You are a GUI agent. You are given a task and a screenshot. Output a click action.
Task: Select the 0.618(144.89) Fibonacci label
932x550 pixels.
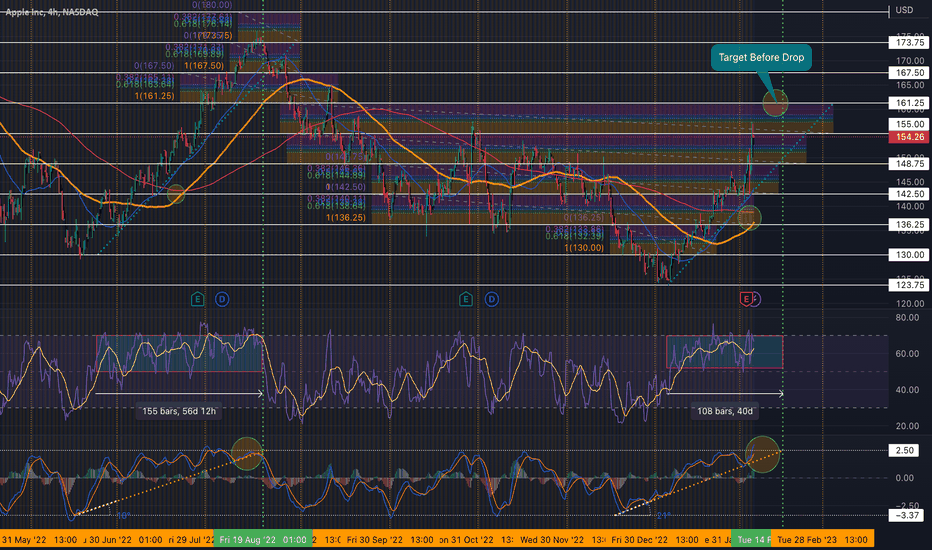click(x=336, y=175)
